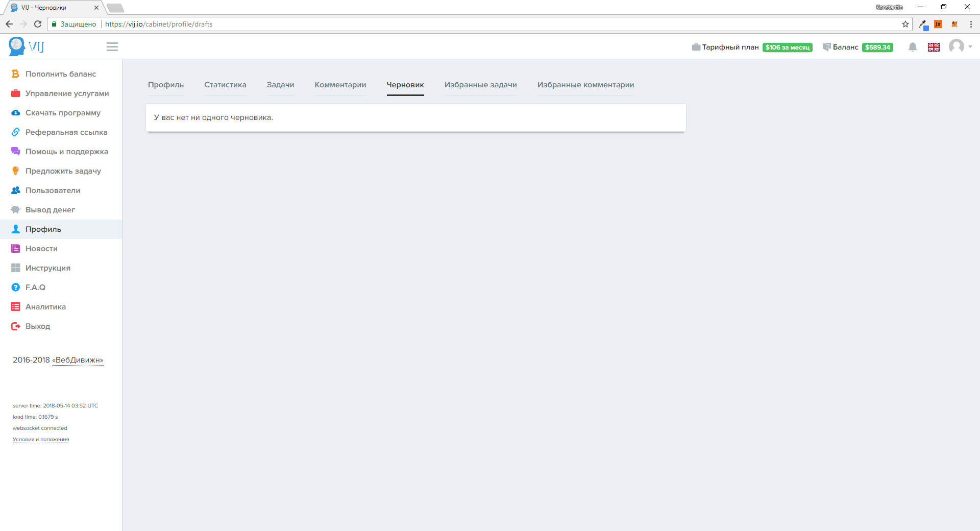
Task: Open Скачать программу via the cloud icon
Action: point(16,113)
